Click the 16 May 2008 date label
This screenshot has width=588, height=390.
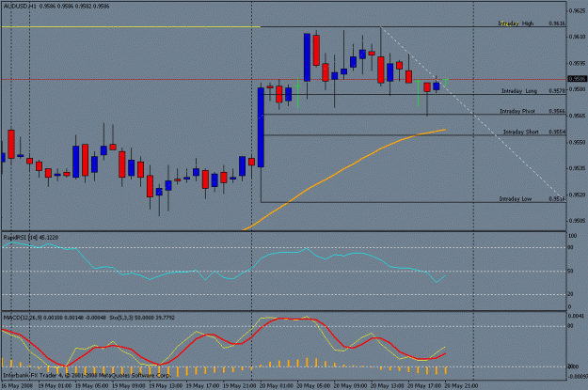point(17,385)
